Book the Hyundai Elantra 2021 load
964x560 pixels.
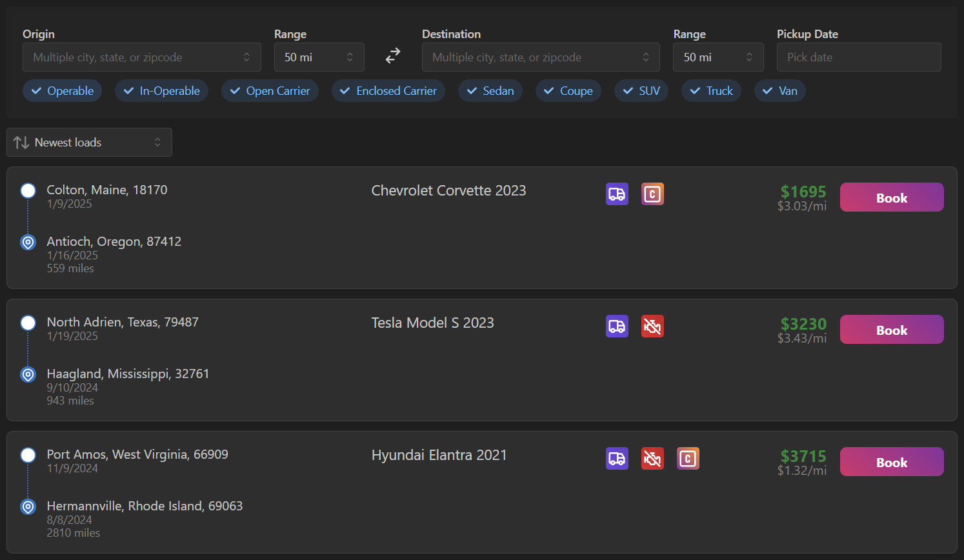pos(892,462)
